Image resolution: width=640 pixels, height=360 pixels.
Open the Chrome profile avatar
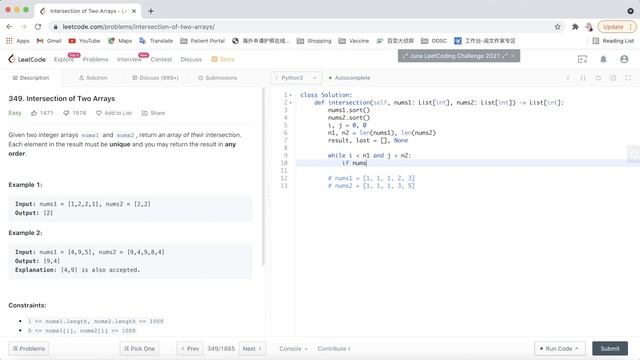[589, 27]
